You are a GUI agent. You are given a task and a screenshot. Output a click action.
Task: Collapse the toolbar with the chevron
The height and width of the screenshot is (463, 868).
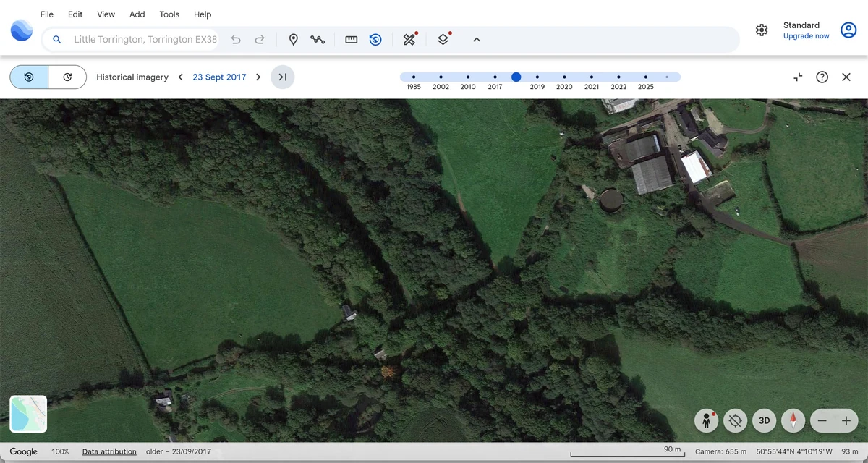pyautogui.click(x=477, y=40)
